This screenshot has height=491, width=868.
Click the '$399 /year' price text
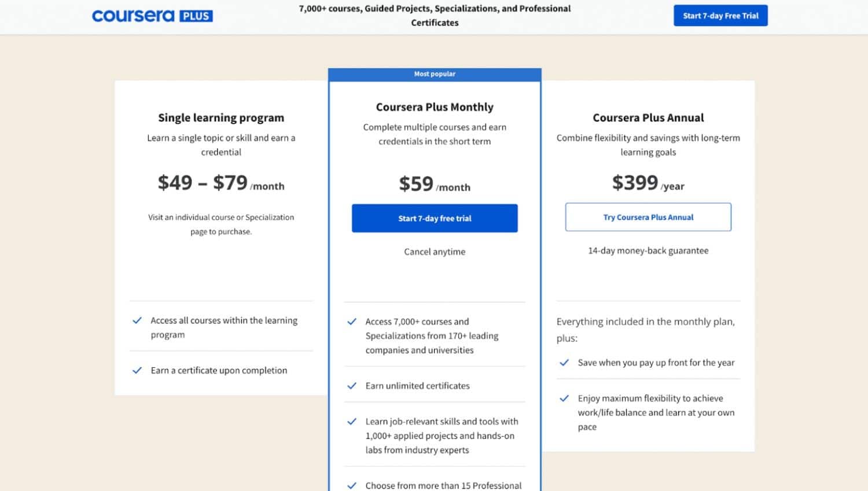click(648, 183)
